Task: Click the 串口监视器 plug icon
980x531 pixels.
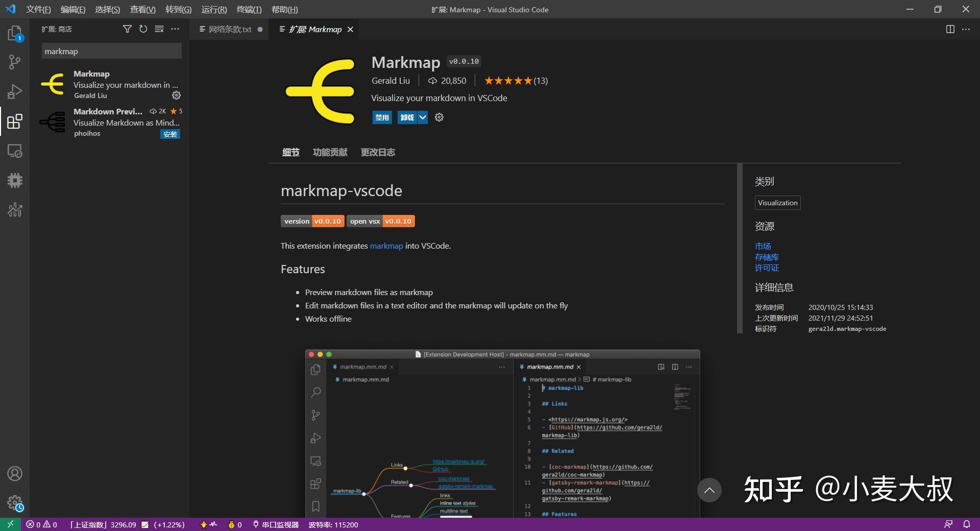Action: click(x=255, y=524)
